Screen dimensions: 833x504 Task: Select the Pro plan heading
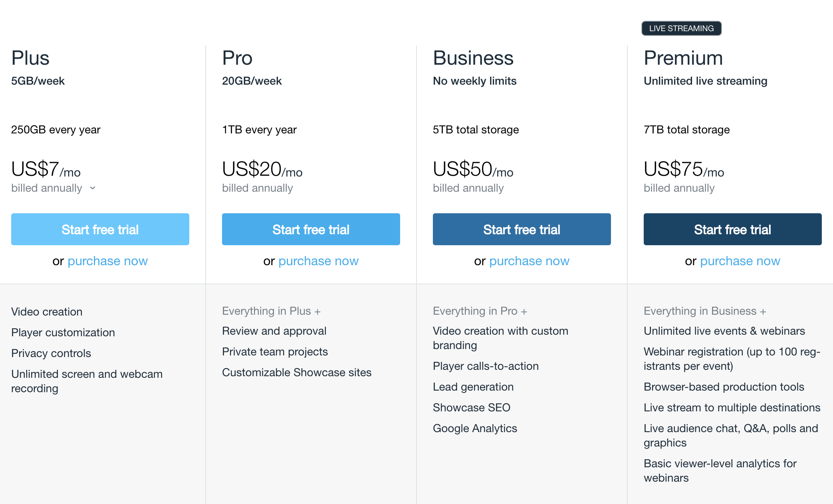[237, 58]
